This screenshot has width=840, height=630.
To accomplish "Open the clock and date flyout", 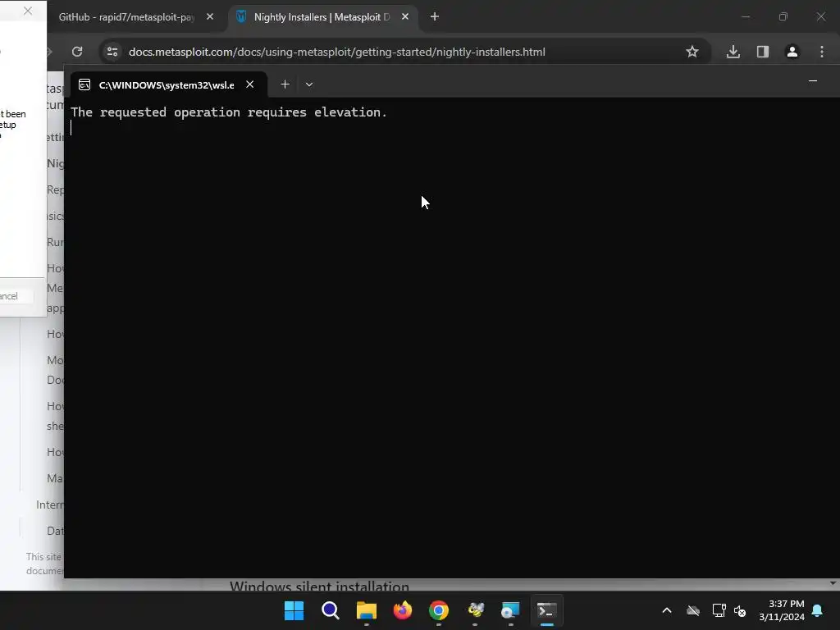I will pyautogui.click(x=782, y=610).
